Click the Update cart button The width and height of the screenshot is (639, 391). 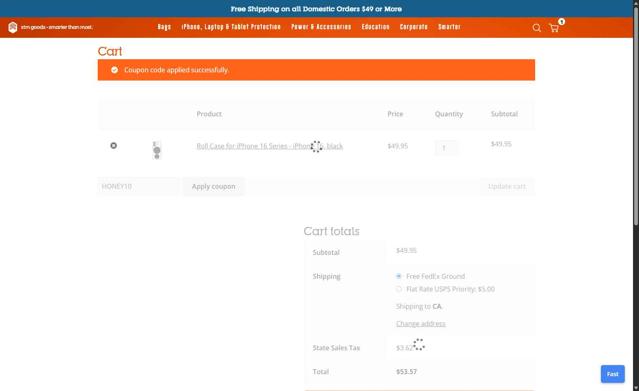(x=507, y=186)
